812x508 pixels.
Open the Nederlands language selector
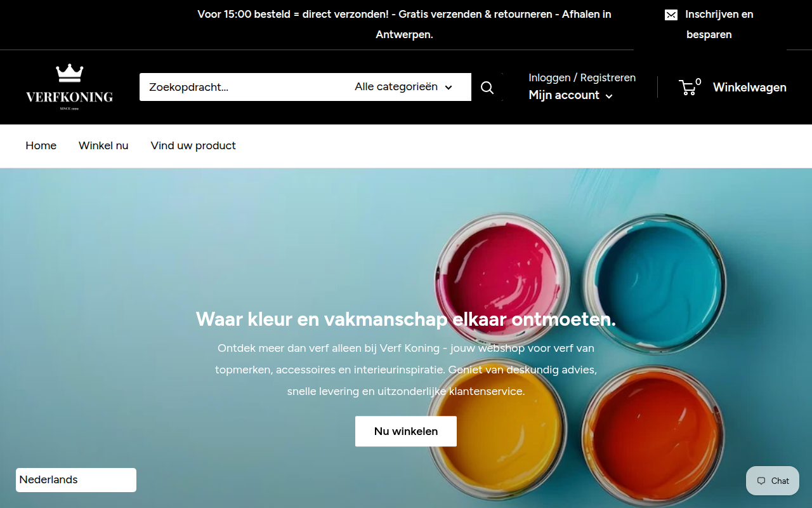76,480
